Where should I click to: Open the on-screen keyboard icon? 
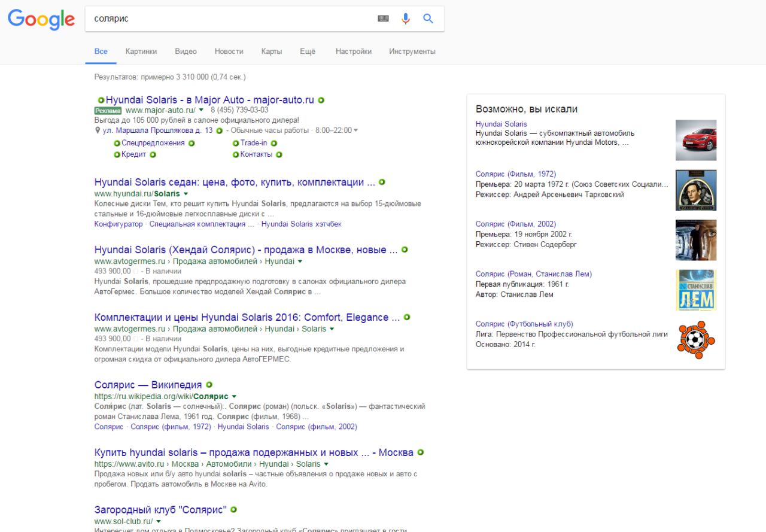point(384,19)
